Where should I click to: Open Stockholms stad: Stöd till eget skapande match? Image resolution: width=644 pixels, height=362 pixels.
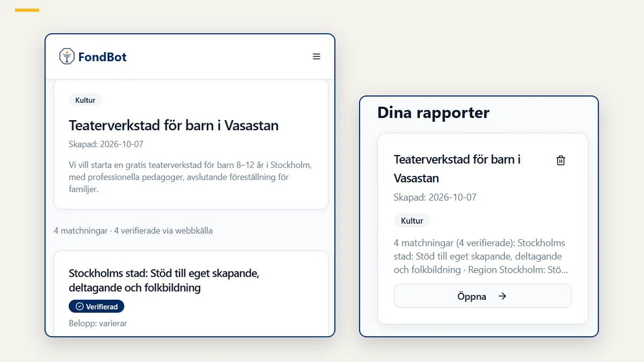(164, 280)
